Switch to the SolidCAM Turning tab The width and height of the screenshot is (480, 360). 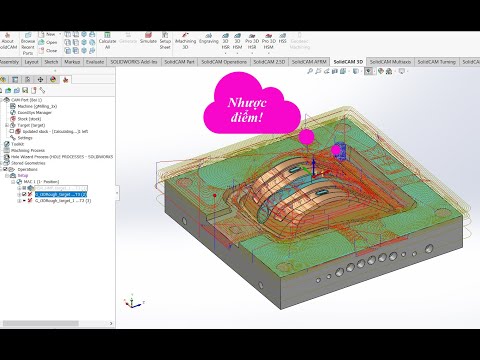(x=436, y=62)
